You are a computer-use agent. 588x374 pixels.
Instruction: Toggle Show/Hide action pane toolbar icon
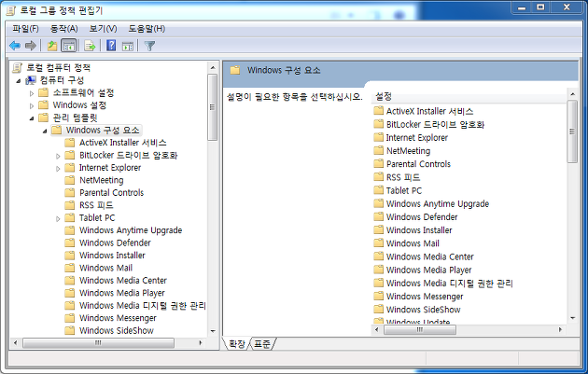pyautogui.click(x=128, y=46)
